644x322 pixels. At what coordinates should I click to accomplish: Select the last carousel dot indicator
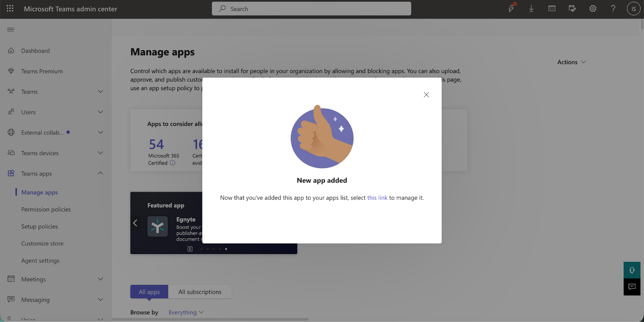point(226,249)
